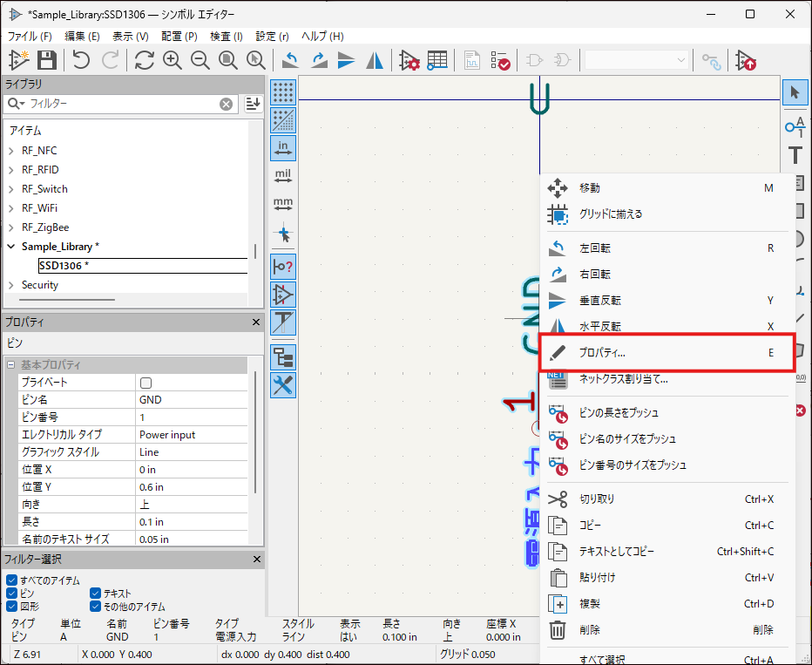Uncheck すべてのアイテム in selection filter
The height and width of the screenshot is (665, 812).
point(11,580)
